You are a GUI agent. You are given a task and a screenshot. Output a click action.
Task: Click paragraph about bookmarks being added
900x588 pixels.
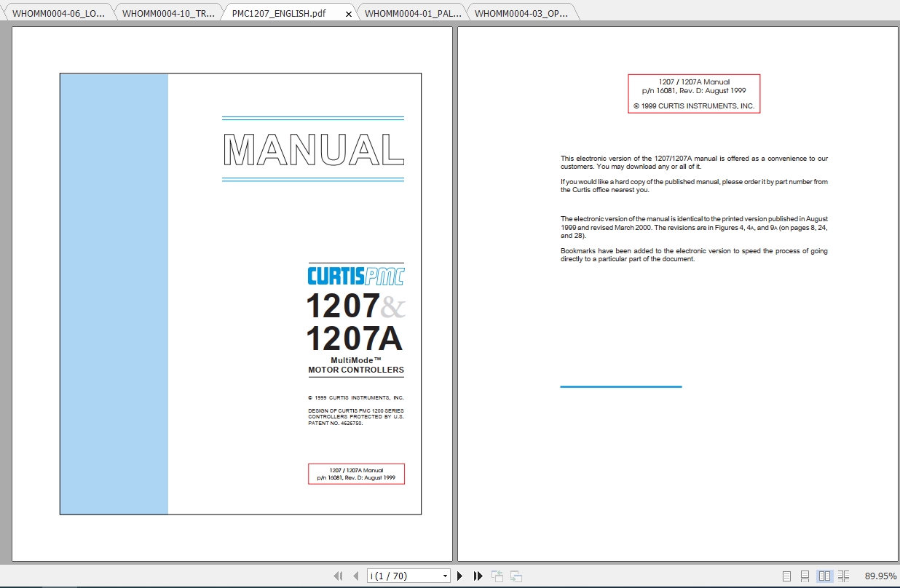[x=694, y=255]
